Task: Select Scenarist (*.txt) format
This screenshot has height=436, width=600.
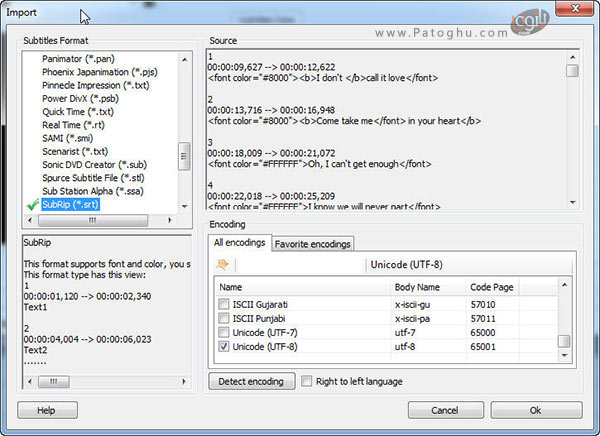Action: (x=75, y=152)
